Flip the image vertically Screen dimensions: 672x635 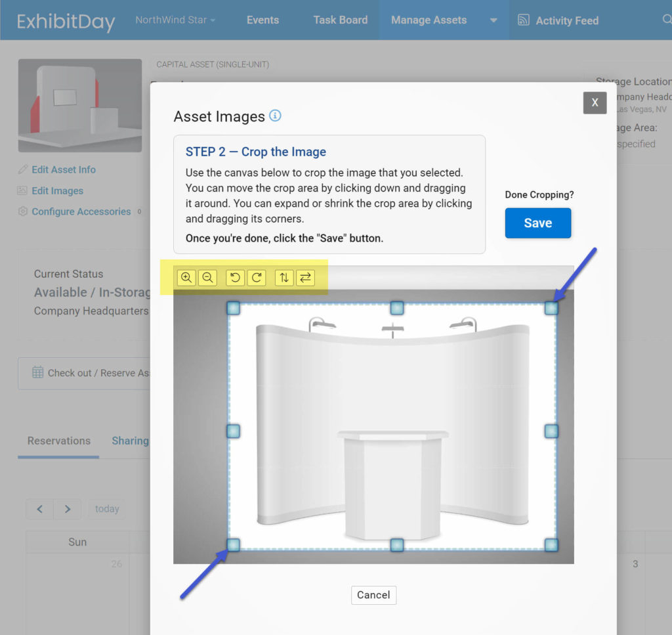coord(283,277)
